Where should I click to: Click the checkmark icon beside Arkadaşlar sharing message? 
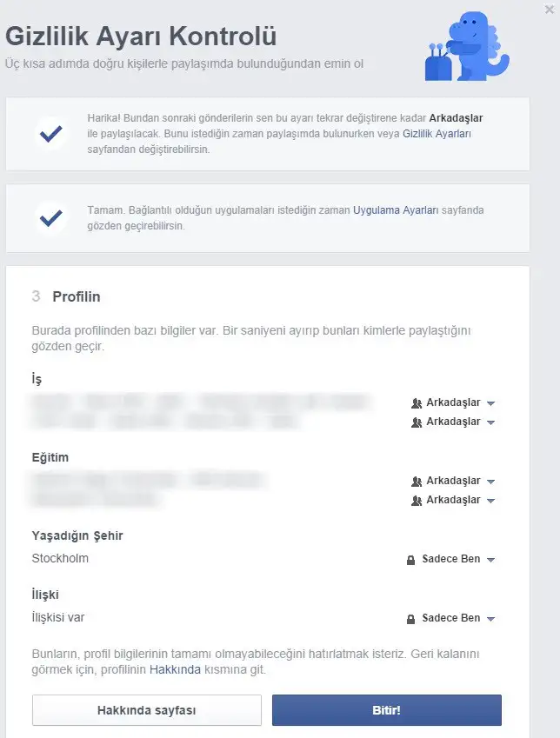(50, 134)
